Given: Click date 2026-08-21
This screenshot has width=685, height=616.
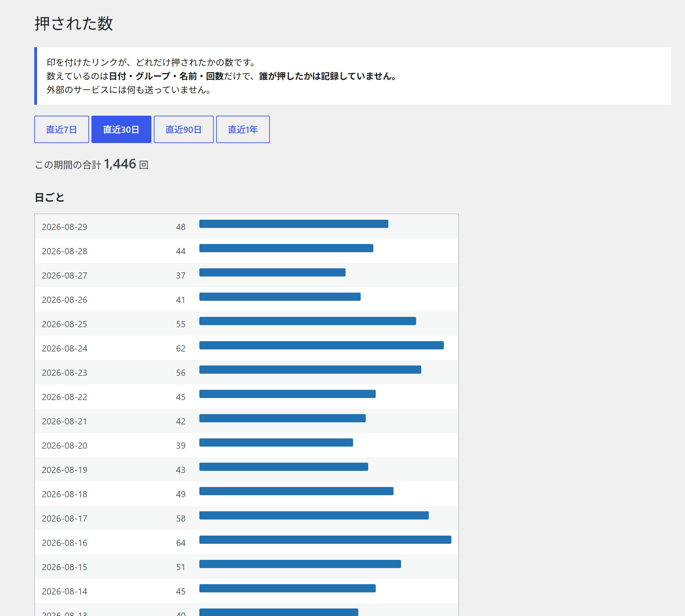Looking at the screenshot, I should tap(64, 421).
